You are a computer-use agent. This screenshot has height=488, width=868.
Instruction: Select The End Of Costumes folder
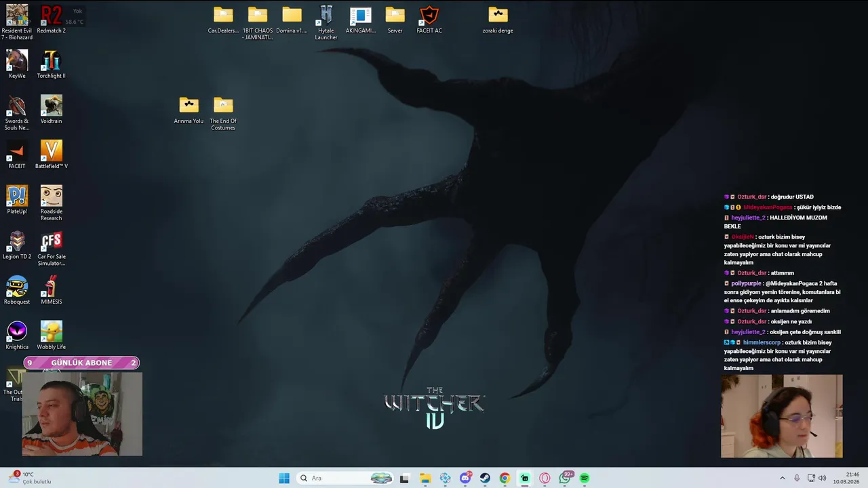point(223,113)
